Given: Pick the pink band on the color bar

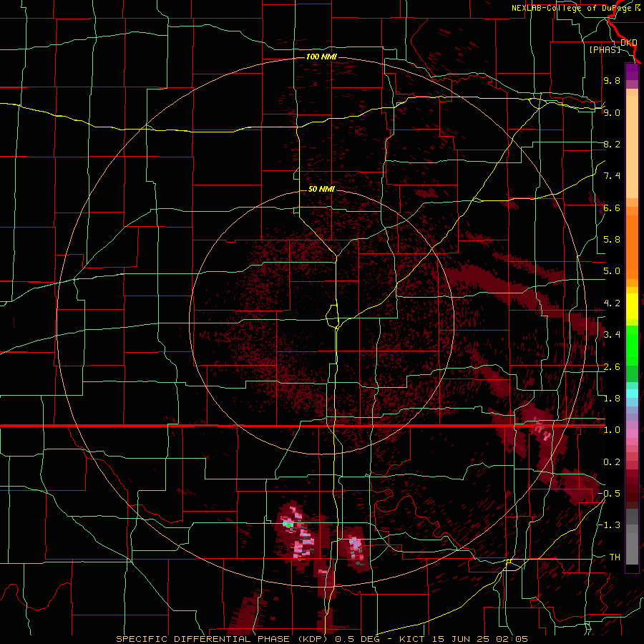Looking at the screenshot, I should tap(632, 434).
